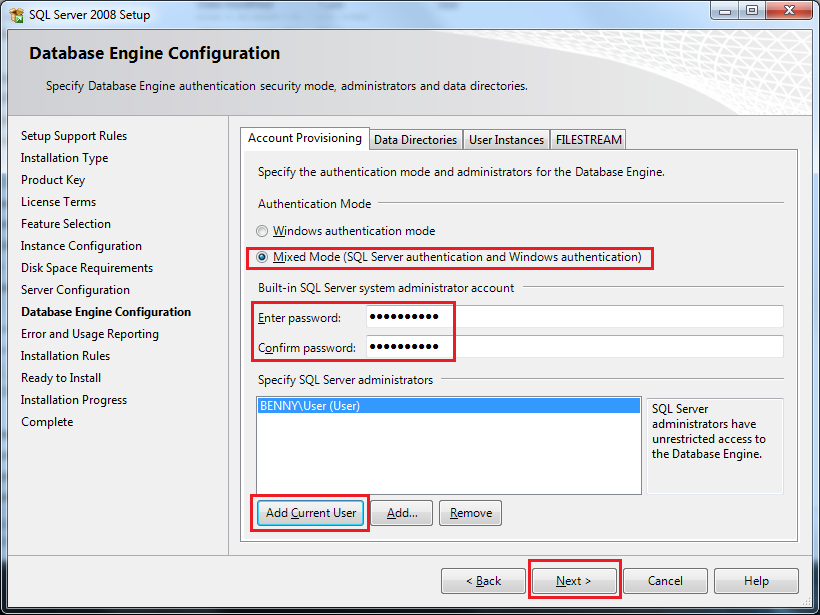
Task: Go back with the < Back button
Action: pyautogui.click(x=483, y=581)
